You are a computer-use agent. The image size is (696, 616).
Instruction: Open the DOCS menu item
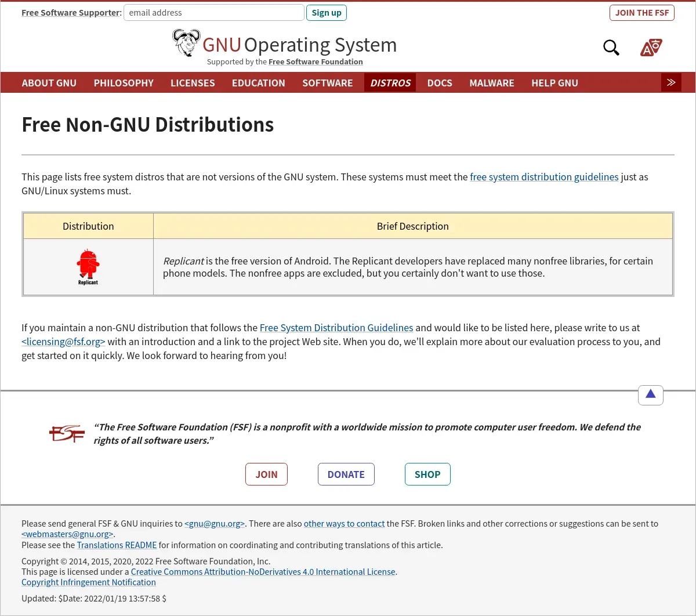(440, 83)
